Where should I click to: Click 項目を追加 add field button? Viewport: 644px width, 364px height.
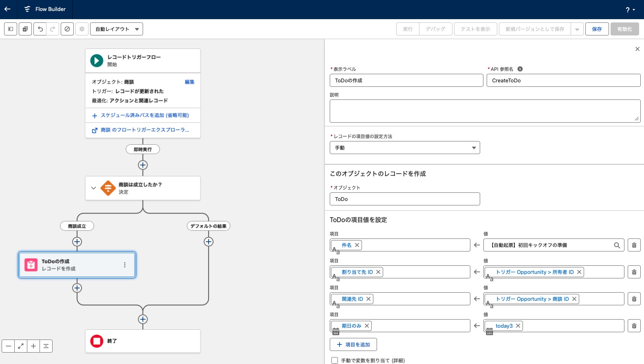(x=353, y=344)
